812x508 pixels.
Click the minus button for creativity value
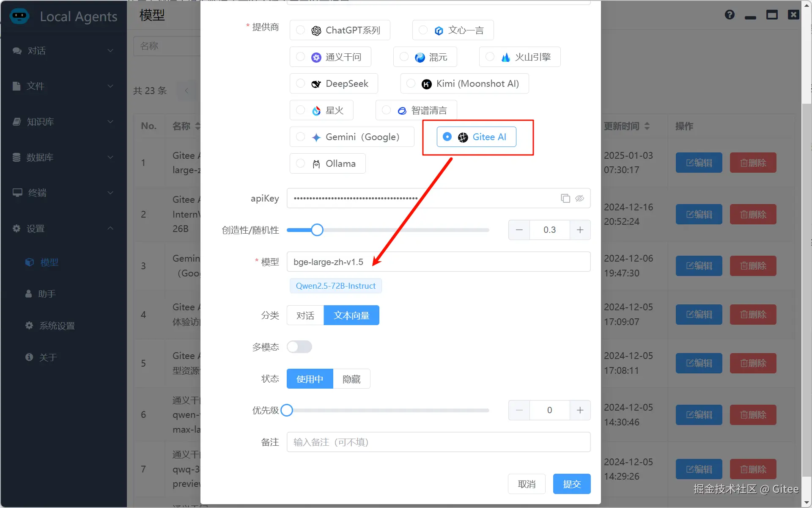coord(519,230)
